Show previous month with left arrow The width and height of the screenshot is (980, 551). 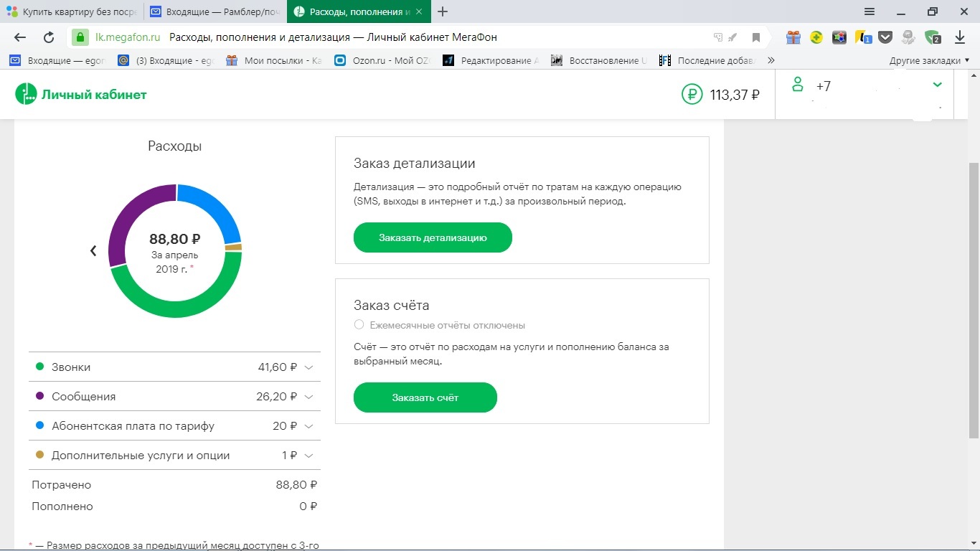(93, 250)
